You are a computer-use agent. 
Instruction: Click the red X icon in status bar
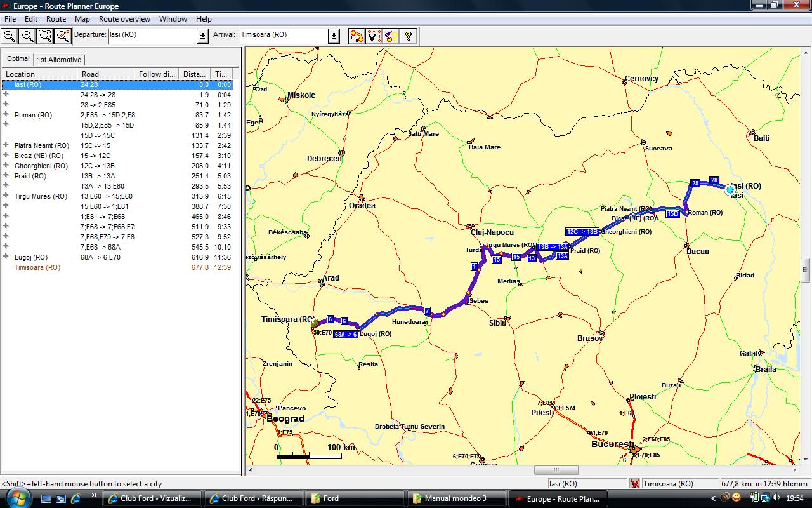point(634,484)
